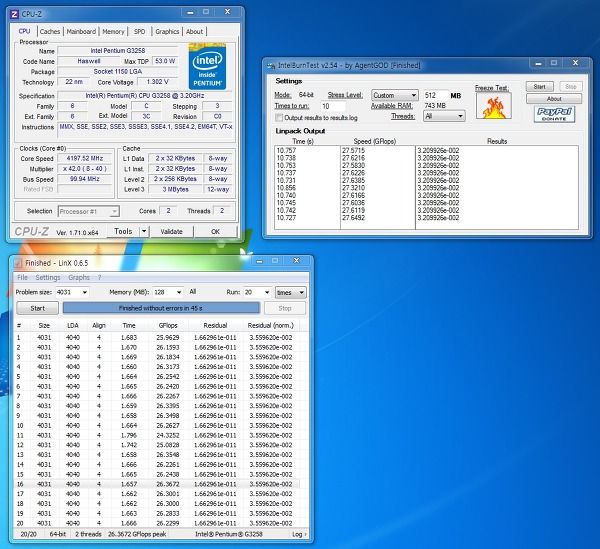Open LinX Graphs menu
This screenshot has width=600, height=549.
coord(79,277)
